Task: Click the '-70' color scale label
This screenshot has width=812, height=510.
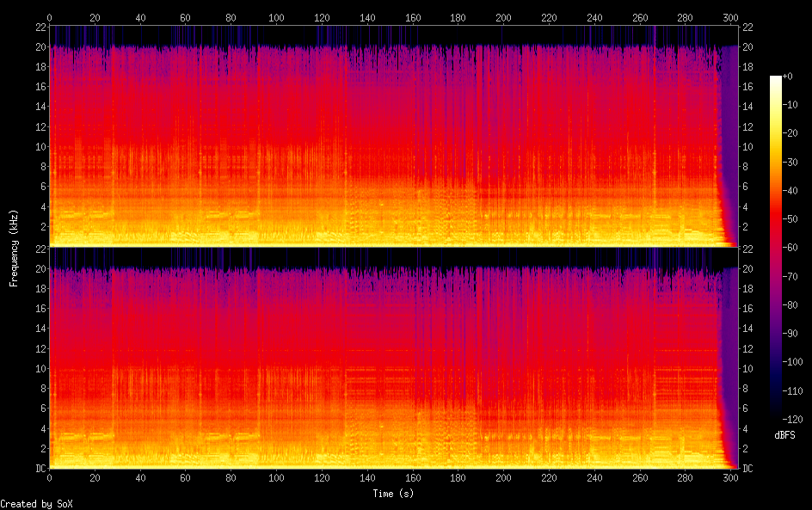Action: (x=790, y=276)
